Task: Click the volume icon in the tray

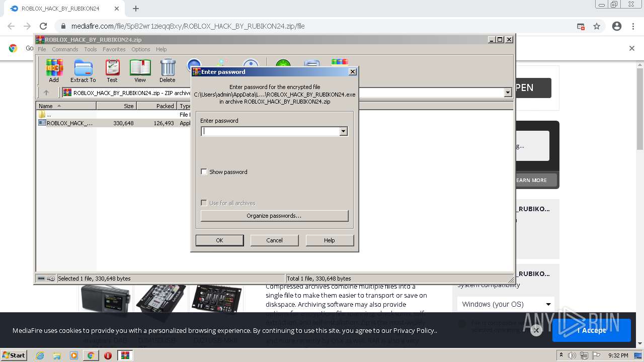Action: coord(573,355)
